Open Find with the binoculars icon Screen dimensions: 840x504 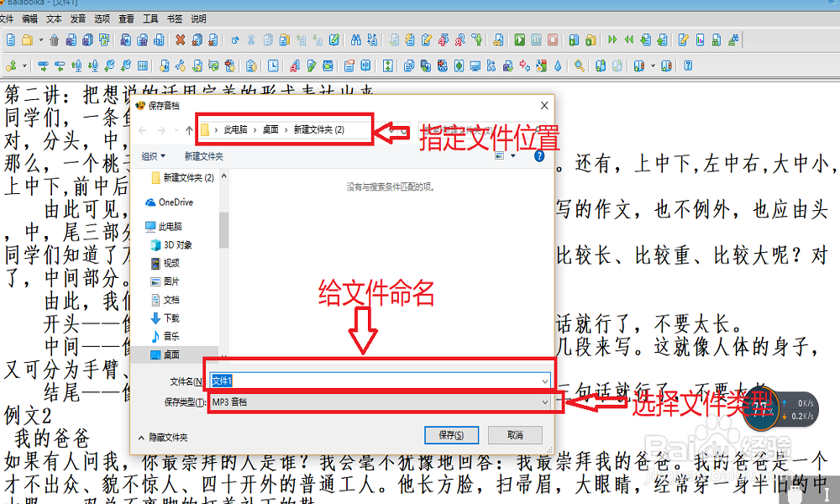coord(355,39)
